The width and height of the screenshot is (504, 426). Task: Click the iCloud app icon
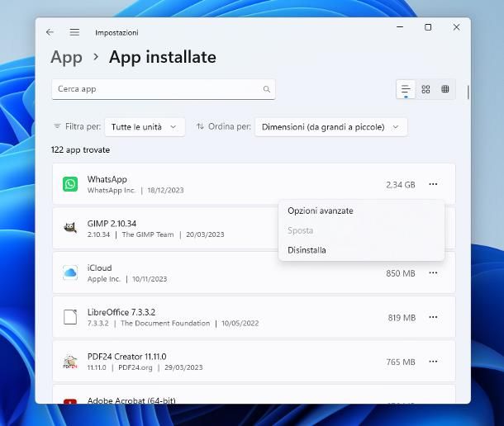[70, 272]
